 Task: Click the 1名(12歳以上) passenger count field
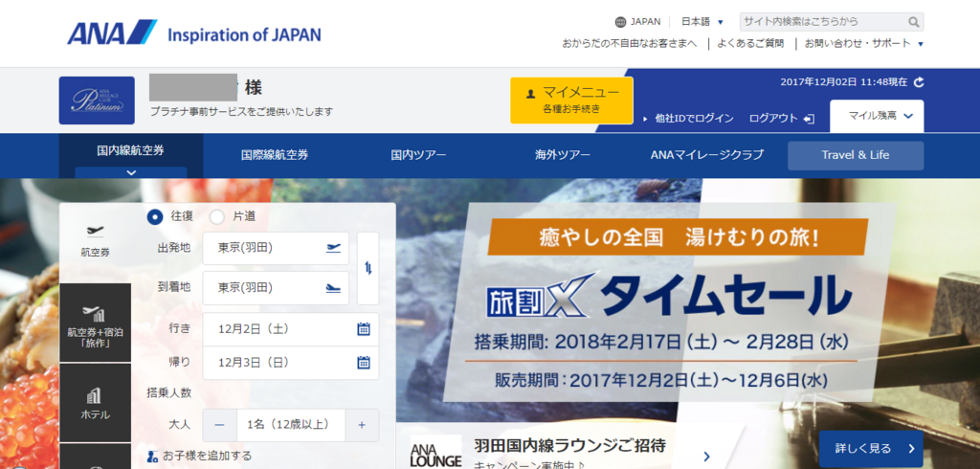[291, 425]
